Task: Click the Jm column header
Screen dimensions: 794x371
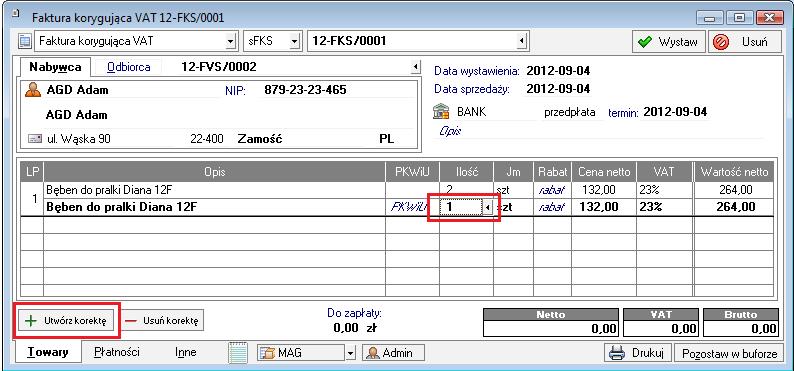Action: 513,172
